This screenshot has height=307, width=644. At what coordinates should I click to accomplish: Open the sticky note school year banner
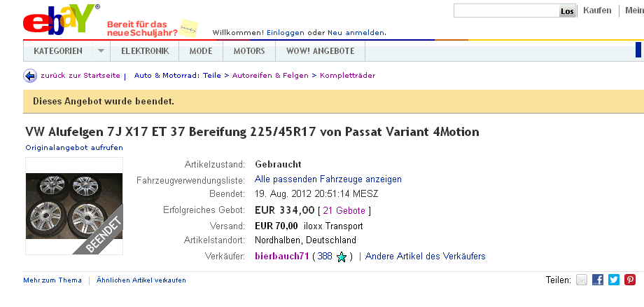(x=189, y=29)
